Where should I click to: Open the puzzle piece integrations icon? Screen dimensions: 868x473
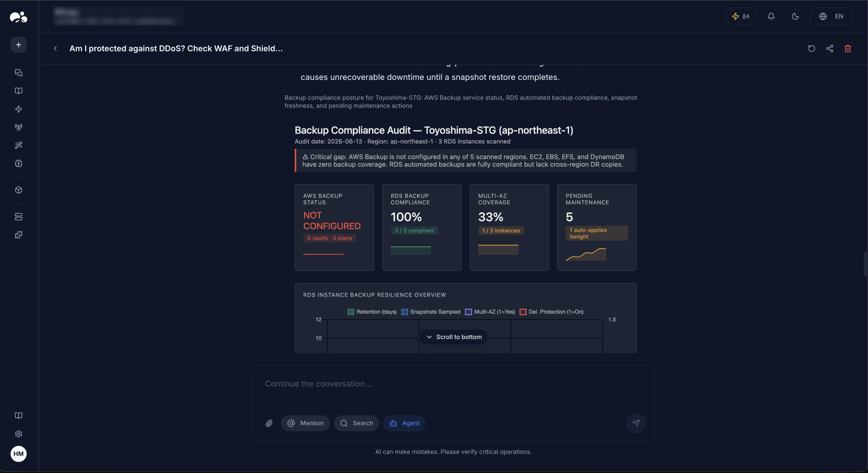pyautogui.click(x=18, y=235)
